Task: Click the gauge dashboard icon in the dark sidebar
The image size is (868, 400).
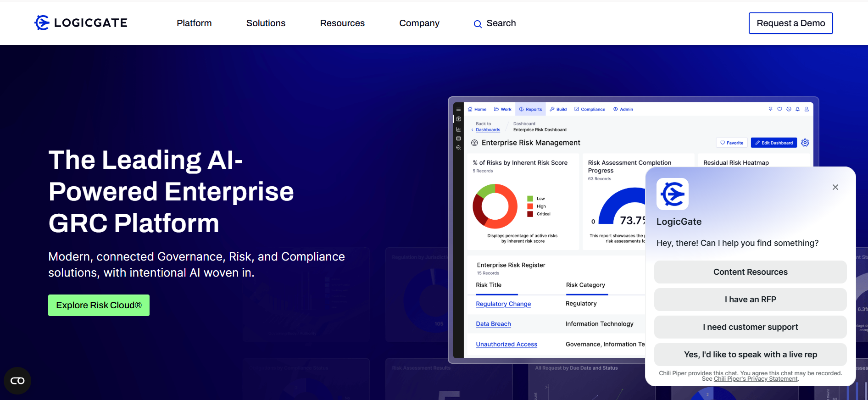Action: pyautogui.click(x=458, y=119)
